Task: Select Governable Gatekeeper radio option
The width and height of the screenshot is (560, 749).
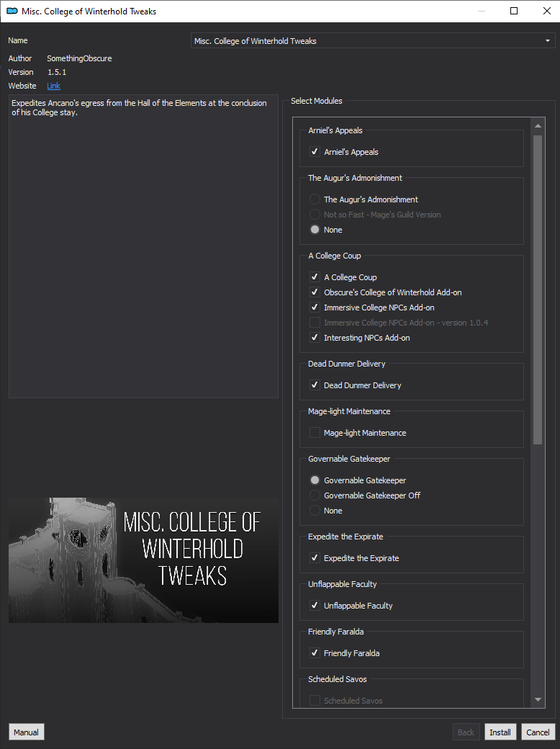Action: pyautogui.click(x=315, y=480)
